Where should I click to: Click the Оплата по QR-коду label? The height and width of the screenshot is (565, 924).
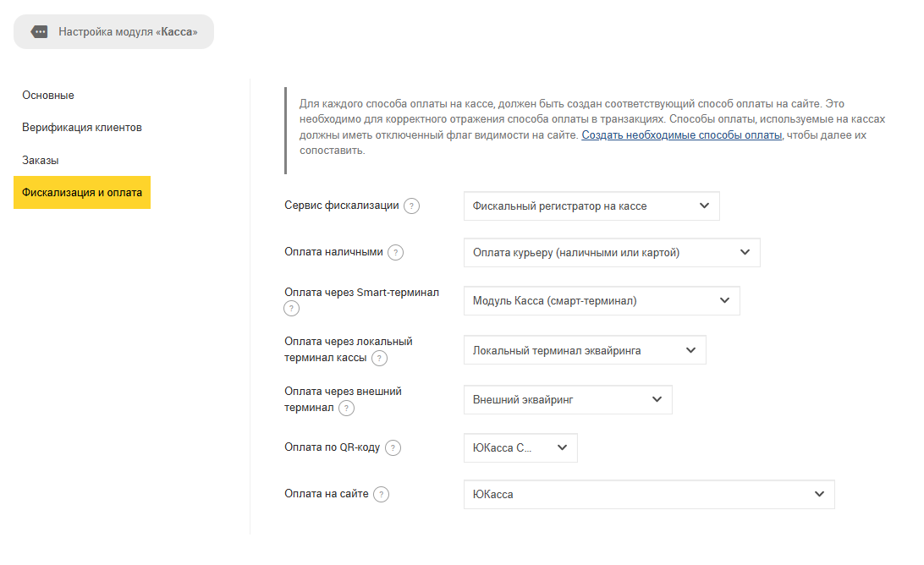coord(333,447)
